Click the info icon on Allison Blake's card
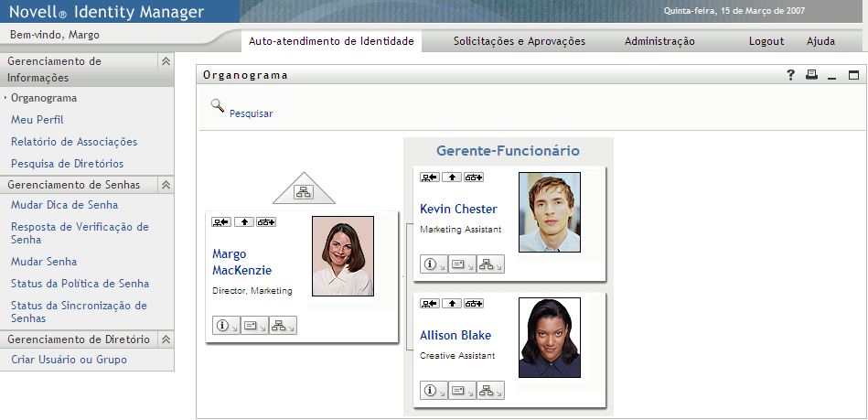The height and width of the screenshot is (420, 868). (x=432, y=391)
